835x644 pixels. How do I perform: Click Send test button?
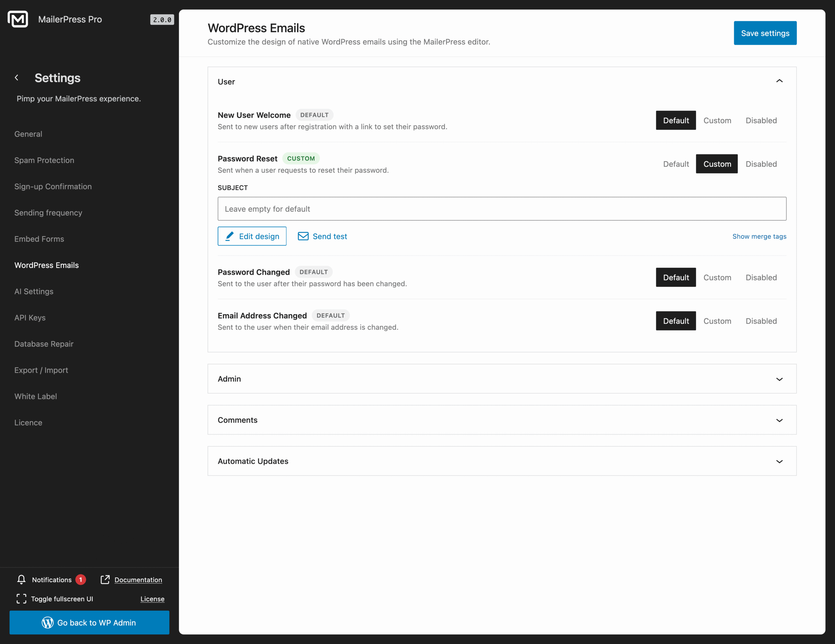click(322, 236)
